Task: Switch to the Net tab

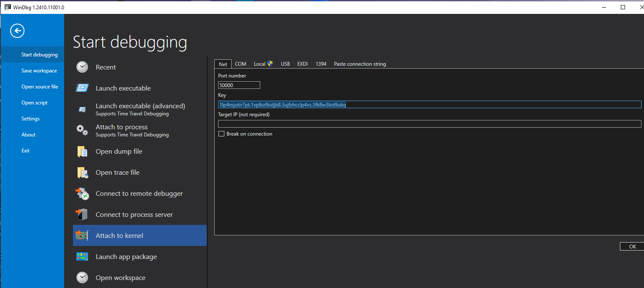Action: pyautogui.click(x=223, y=64)
